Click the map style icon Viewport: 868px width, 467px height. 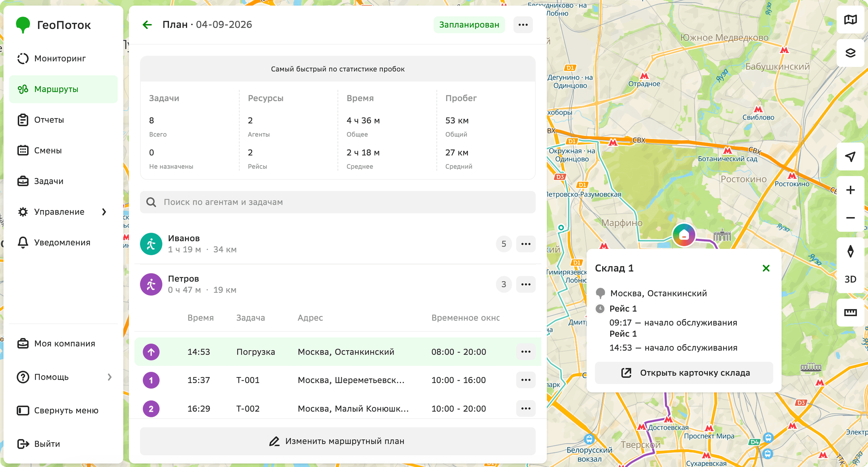(850, 20)
